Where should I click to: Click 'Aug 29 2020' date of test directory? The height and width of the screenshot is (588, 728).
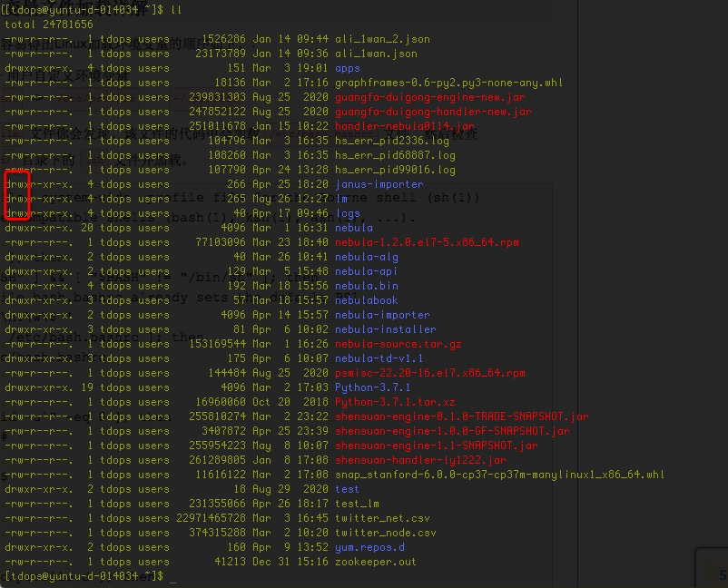290,489
